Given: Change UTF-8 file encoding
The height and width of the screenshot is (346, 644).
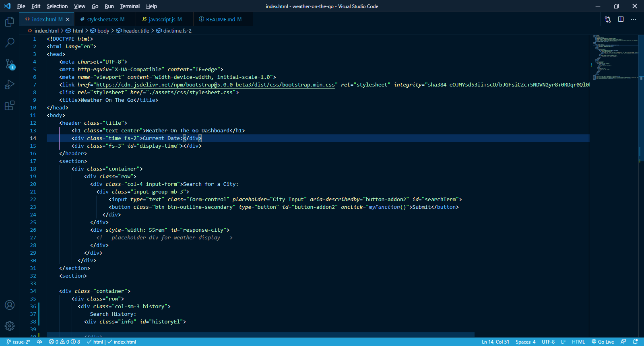Looking at the screenshot, I should coord(548,342).
